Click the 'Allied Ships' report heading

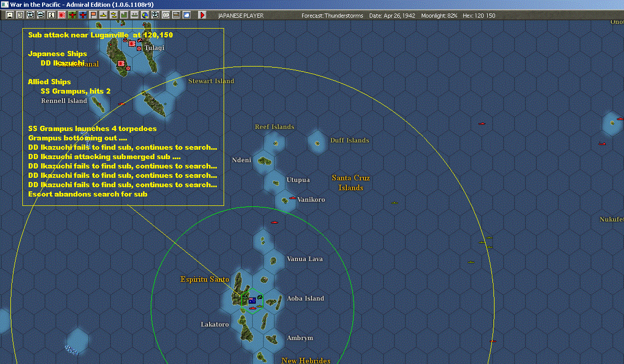[x=49, y=82]
